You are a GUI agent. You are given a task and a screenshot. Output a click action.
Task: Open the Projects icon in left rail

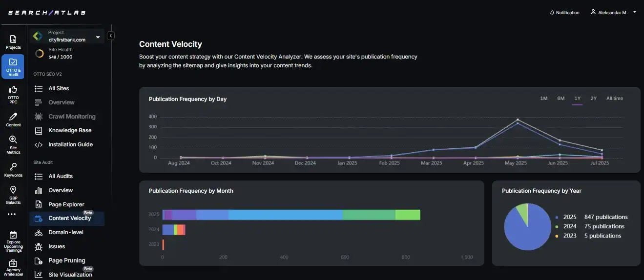click(13, 40)
